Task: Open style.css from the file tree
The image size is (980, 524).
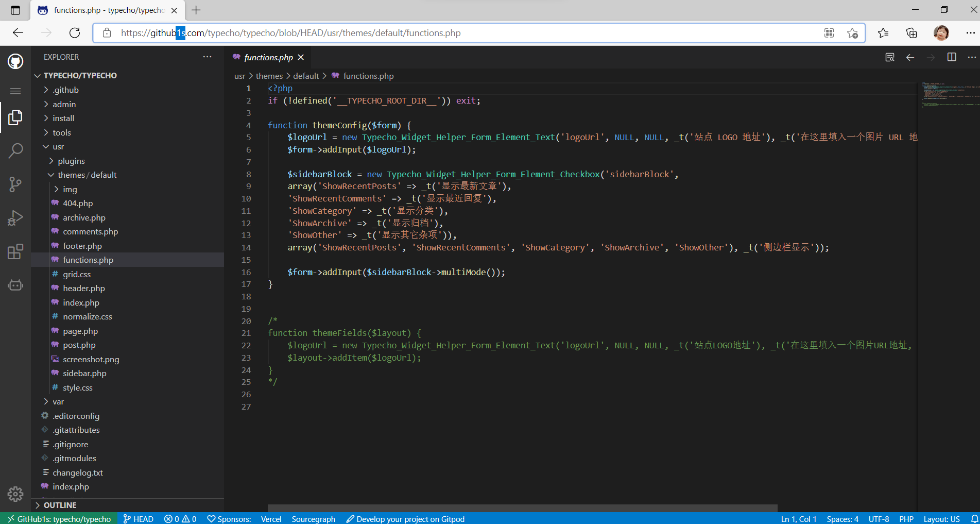Action: (x=78, y=387)
